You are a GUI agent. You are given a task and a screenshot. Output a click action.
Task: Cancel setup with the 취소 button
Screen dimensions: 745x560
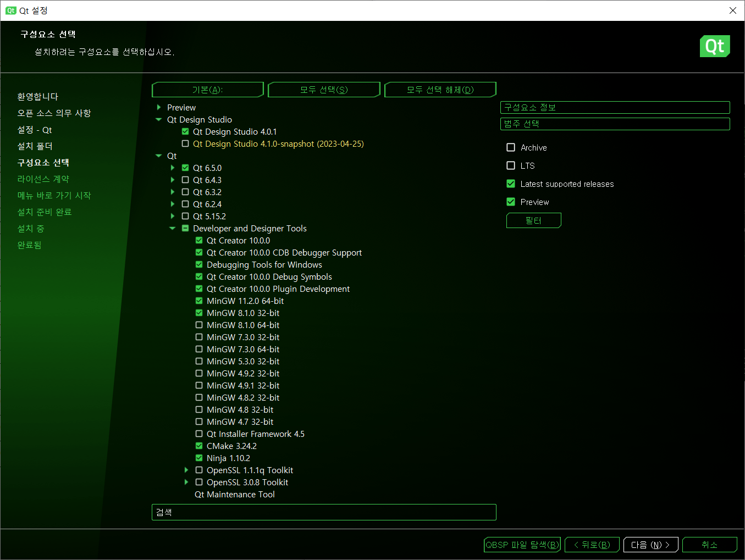click(x=710, y=545)
